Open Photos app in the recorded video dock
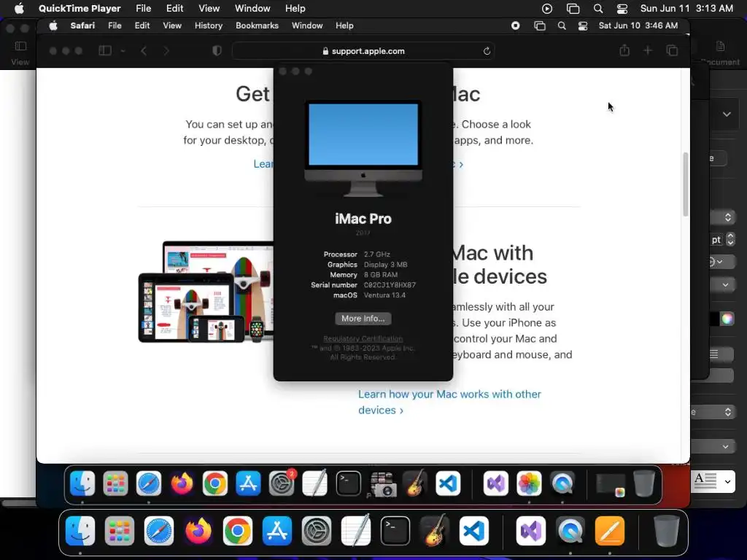This screenshot has height=560, width=747. click(x=529, y=484)
